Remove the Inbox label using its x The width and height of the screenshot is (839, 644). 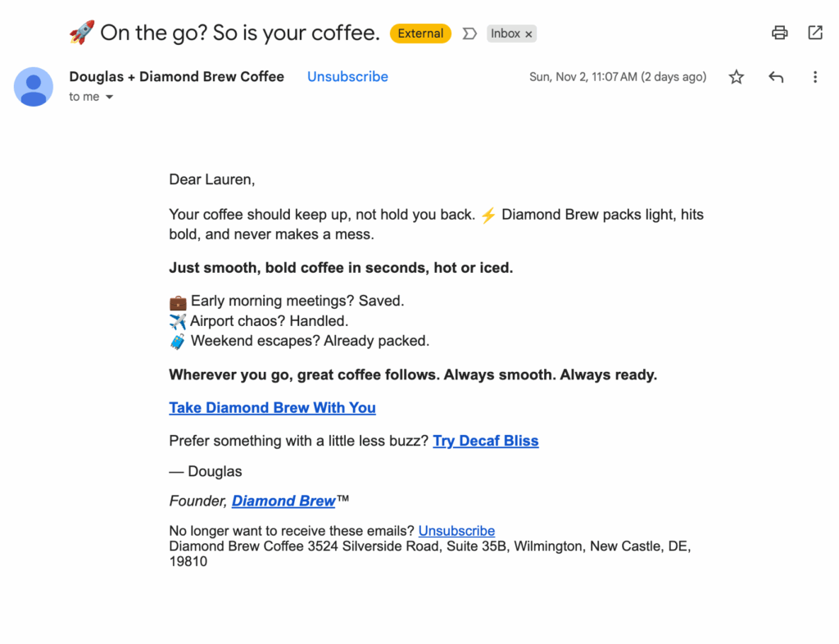[x=529, y=34]
